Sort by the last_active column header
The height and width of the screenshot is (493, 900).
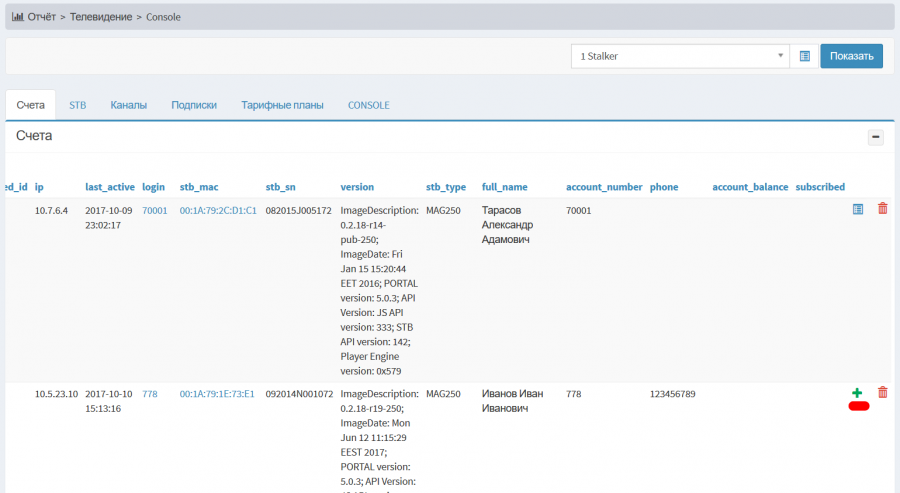tap(110, 187)
